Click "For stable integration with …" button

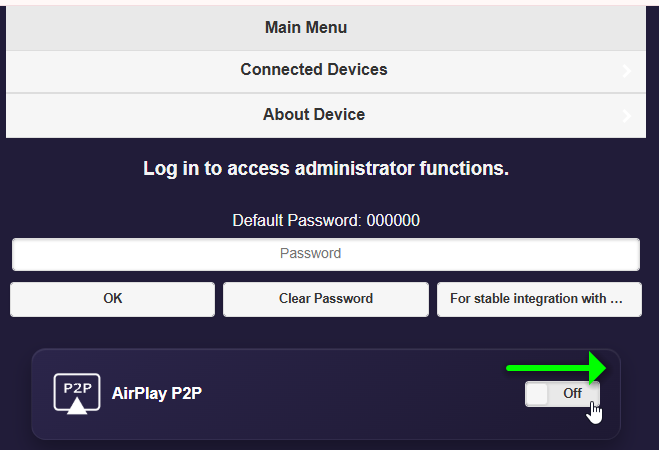point(538,298)
